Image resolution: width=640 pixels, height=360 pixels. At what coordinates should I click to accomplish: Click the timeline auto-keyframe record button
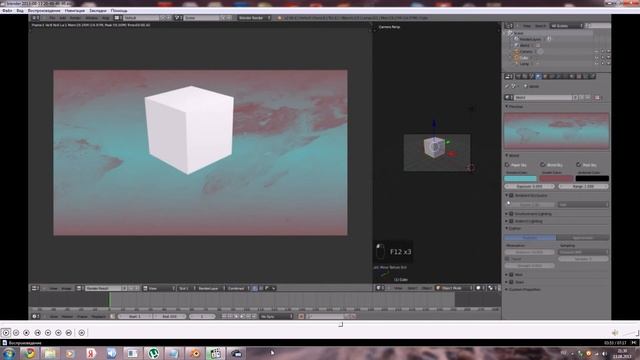[x=301, y=316]
